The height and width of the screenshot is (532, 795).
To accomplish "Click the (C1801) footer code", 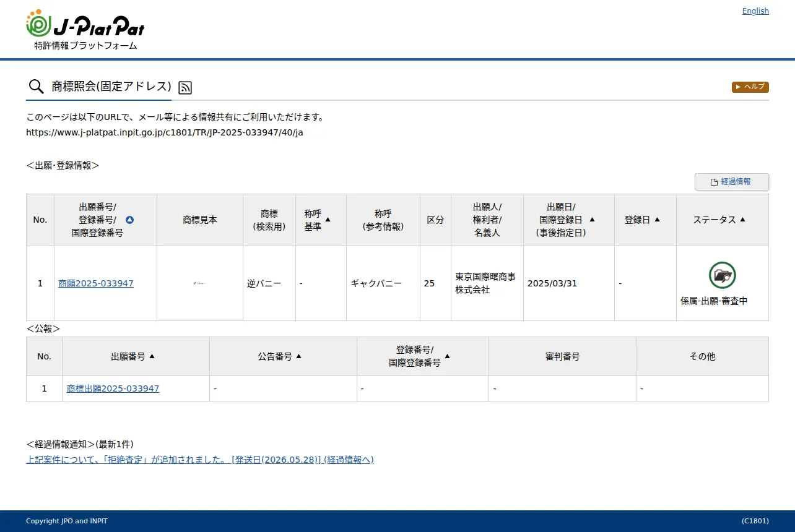I will [x=755, y=521].
